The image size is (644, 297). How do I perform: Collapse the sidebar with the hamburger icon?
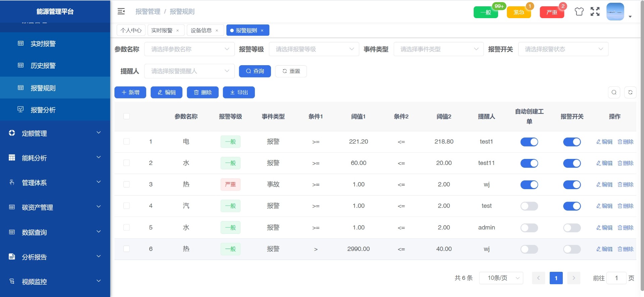click(121, 11)
